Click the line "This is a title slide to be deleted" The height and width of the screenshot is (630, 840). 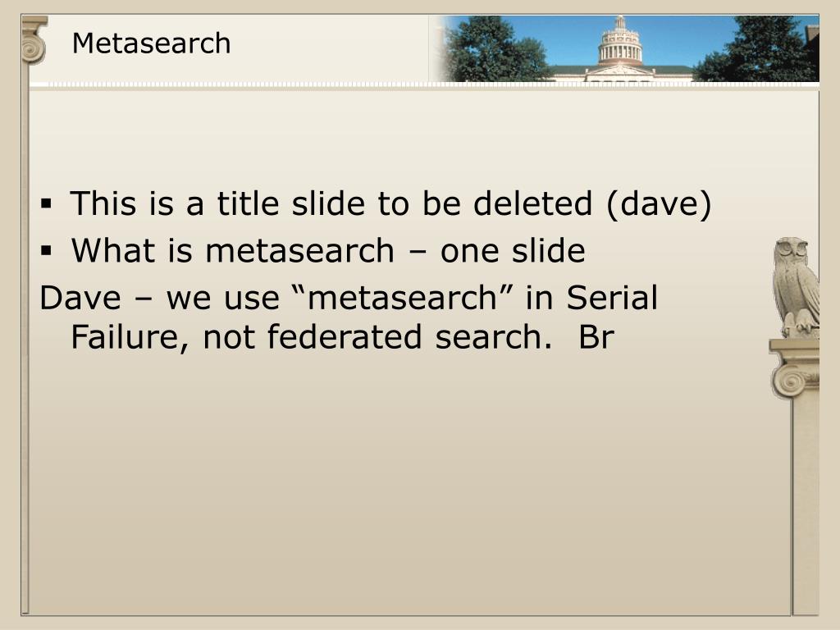click(331, 203)
